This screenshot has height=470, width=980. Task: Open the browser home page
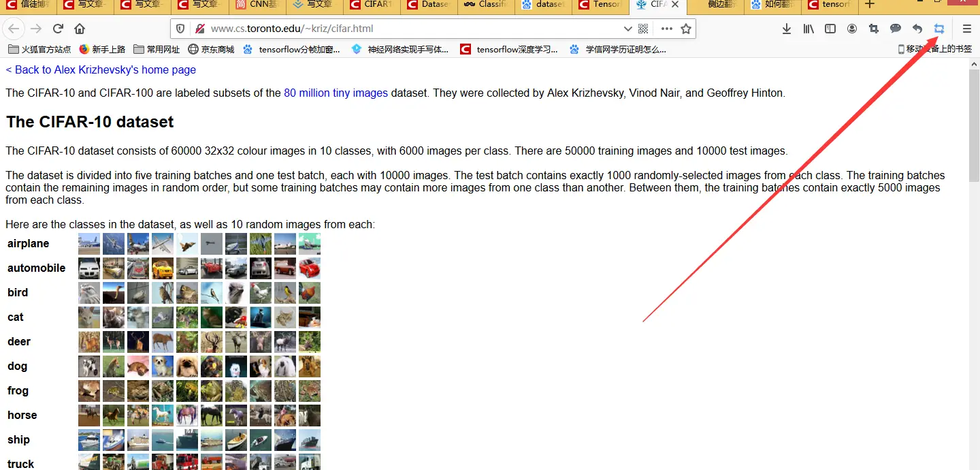point(80,29)
